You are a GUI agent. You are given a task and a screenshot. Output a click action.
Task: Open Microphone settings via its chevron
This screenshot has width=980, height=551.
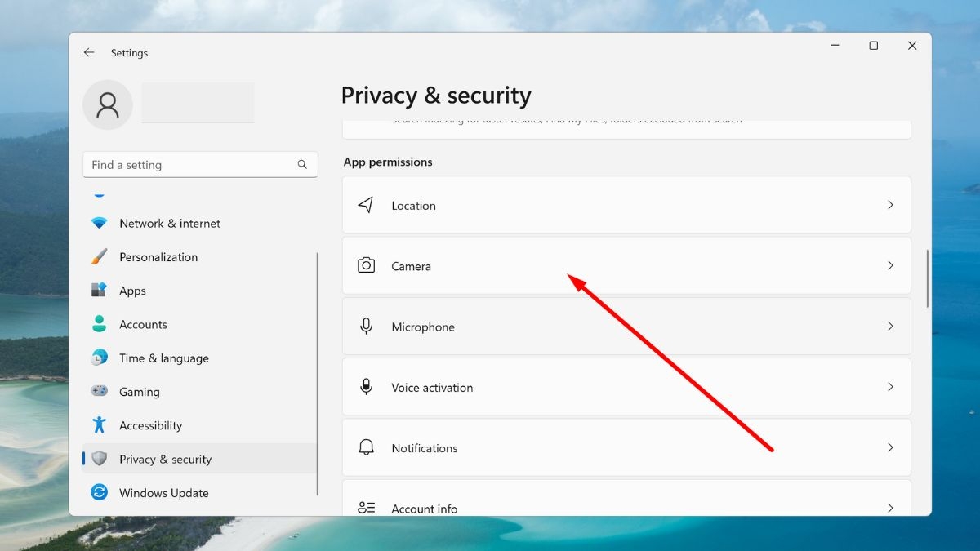point(890,326)
